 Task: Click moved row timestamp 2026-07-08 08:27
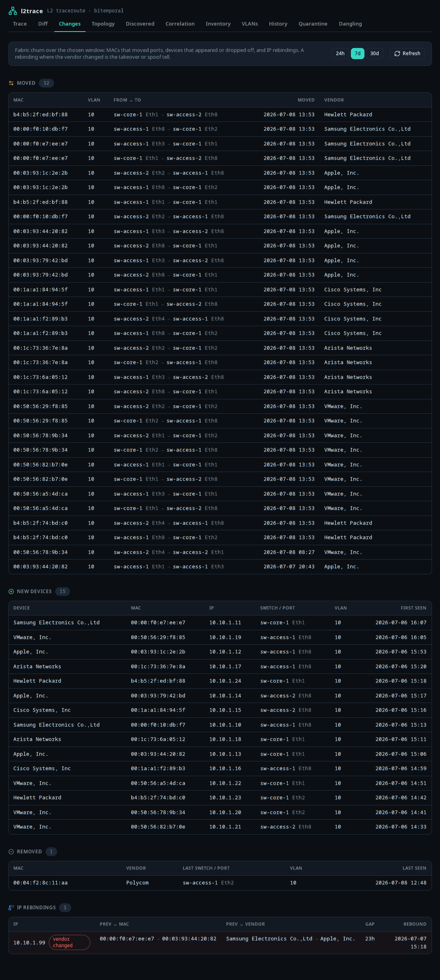289,552
